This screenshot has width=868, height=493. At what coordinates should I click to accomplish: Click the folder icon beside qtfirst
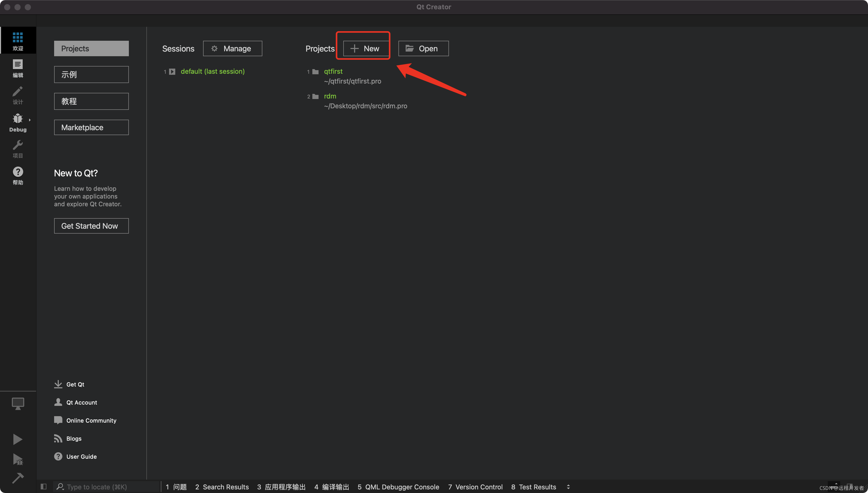pyautogui.click(x=315, y=71)
